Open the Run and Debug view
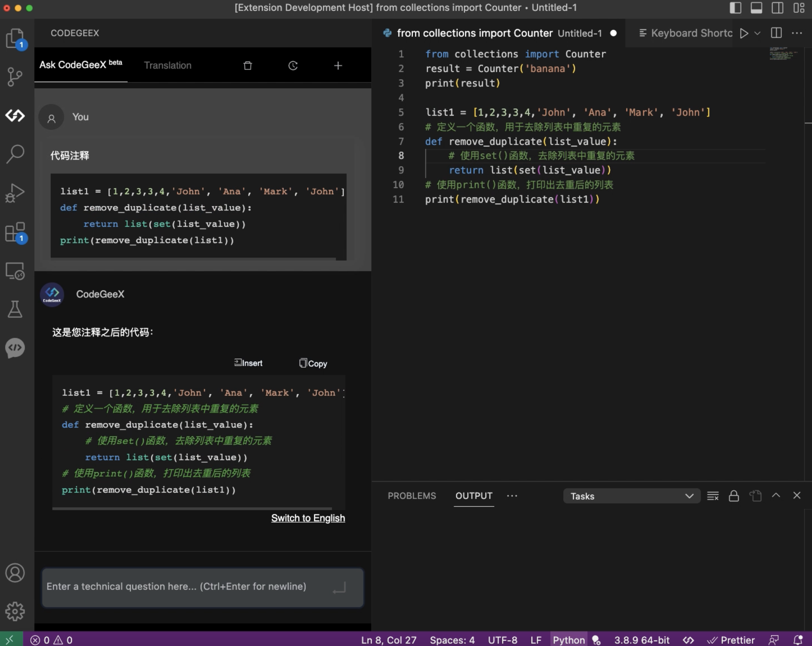The image size is (812, 646). [x=15, y=193]
